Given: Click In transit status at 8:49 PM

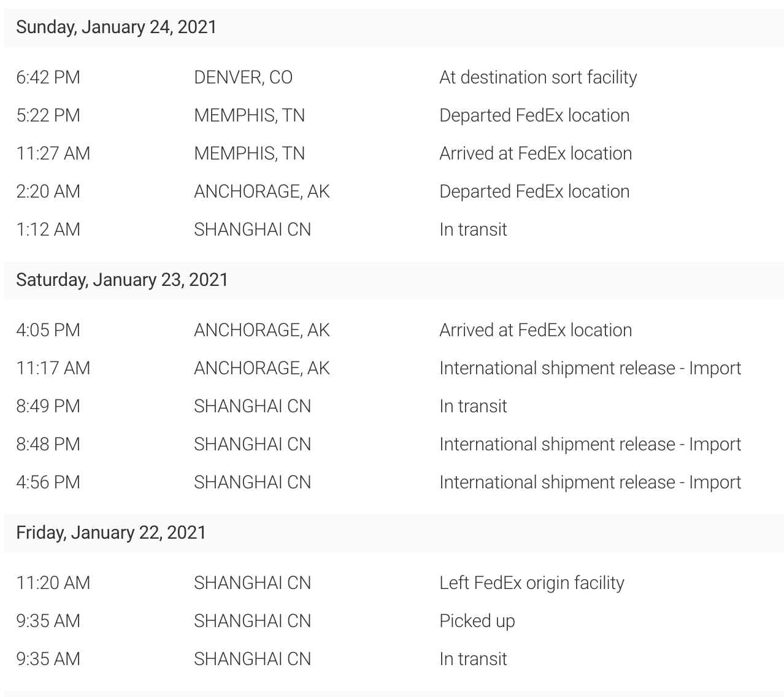Looking at the screenshot, I should point(473,406).
